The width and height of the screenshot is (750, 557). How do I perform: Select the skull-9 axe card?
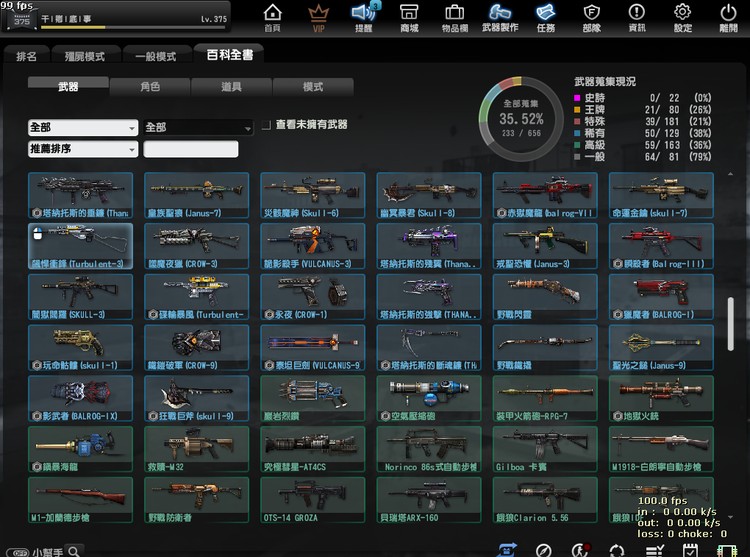(197, 398)
